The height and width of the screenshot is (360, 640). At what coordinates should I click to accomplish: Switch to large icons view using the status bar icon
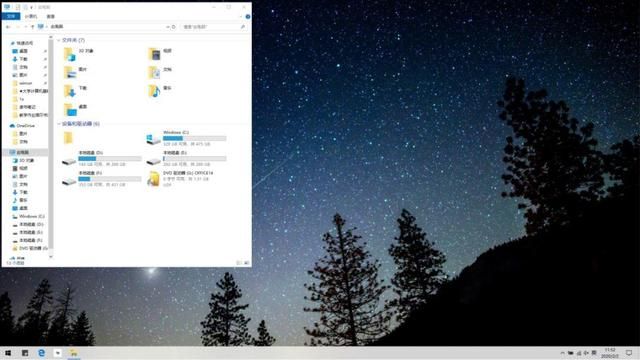(247, 263)
